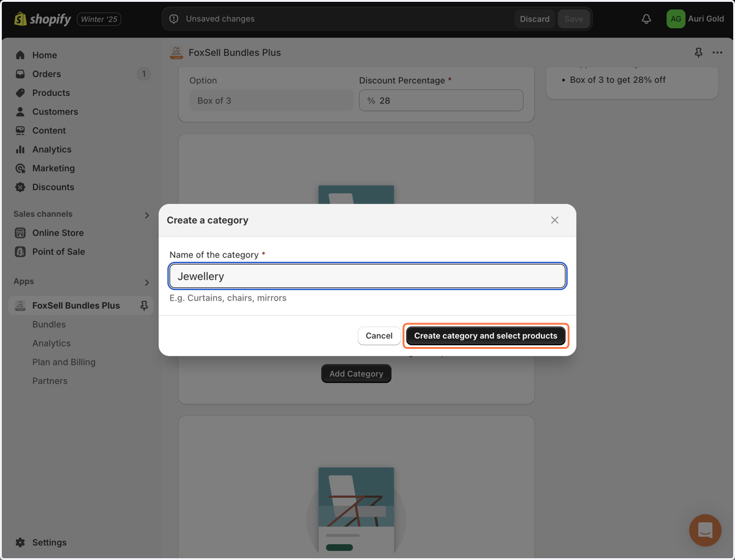735x560 pixels.
Task: Click the Customers person icon
Action: pos(20,112)
